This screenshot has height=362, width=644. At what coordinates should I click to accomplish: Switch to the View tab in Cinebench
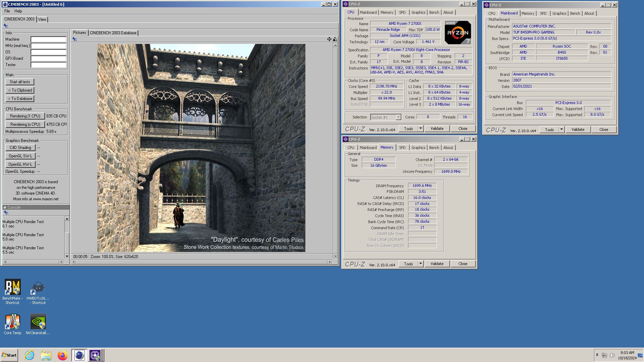coord(42,19)
